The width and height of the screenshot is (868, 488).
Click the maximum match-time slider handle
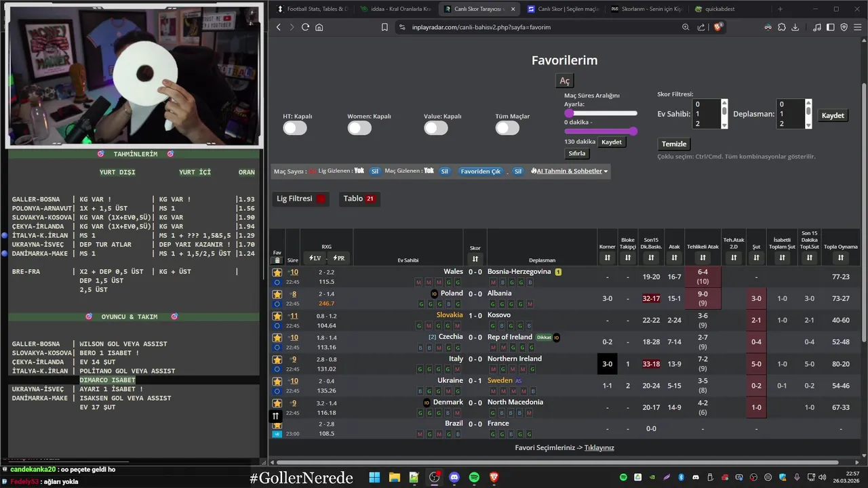pos(633,131)
